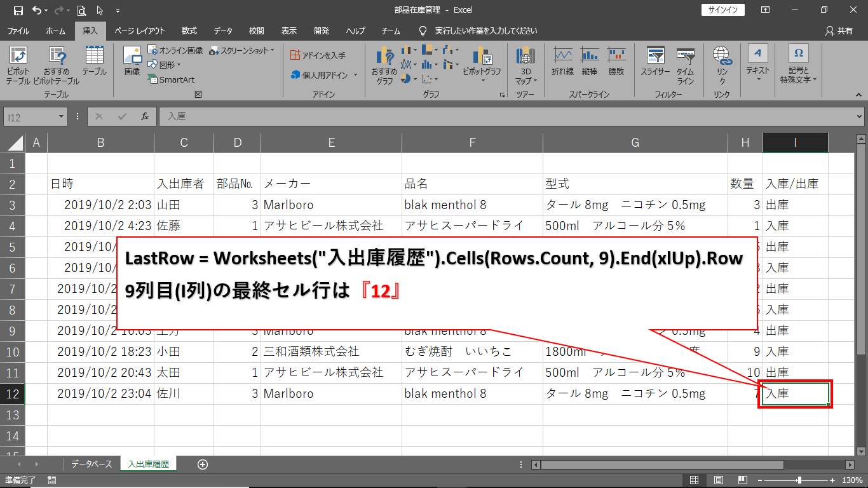Screen dimensions: 868x488
Task: Open the Symbols (記号と特殊文字) dropdown
Action: click(799, 65)
